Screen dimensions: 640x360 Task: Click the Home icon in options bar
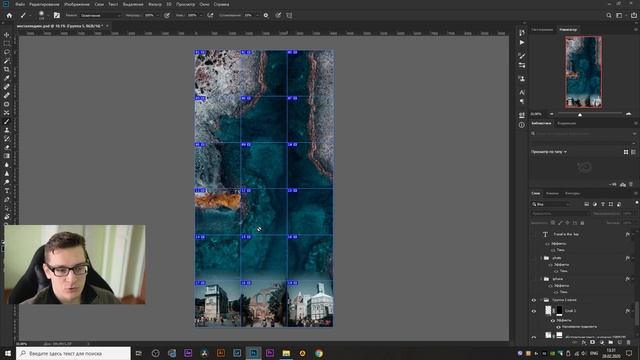tap(9, 15)
